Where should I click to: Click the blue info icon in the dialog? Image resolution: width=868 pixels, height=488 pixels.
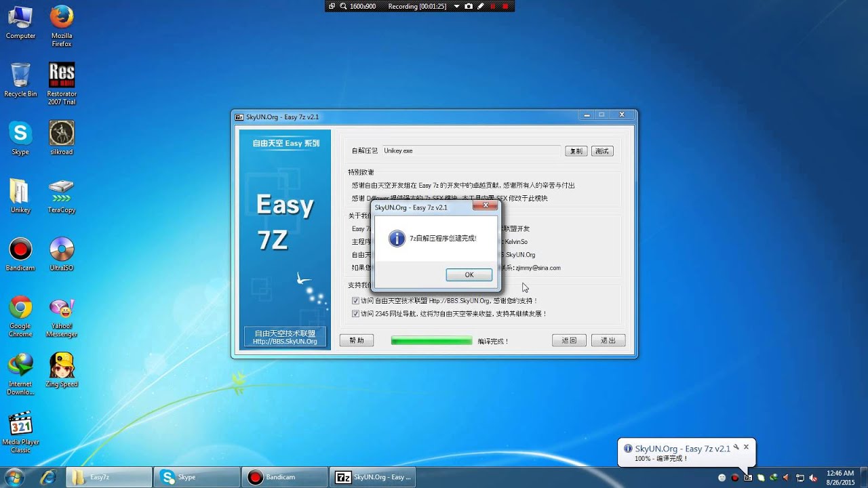coord(397,238)
